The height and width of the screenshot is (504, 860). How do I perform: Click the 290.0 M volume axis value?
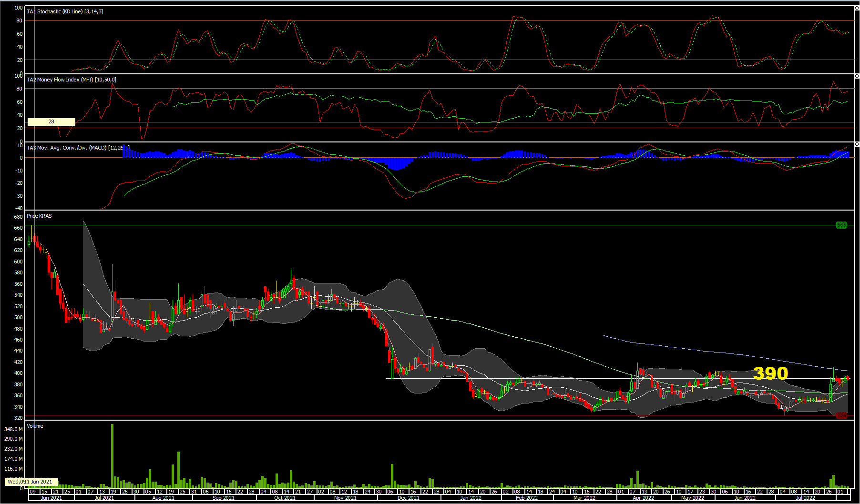(13, 439)
